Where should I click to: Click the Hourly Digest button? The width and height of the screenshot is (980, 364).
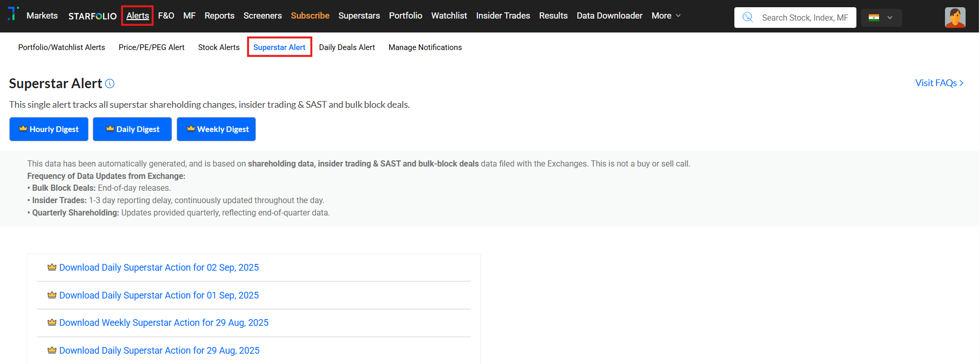49,129
